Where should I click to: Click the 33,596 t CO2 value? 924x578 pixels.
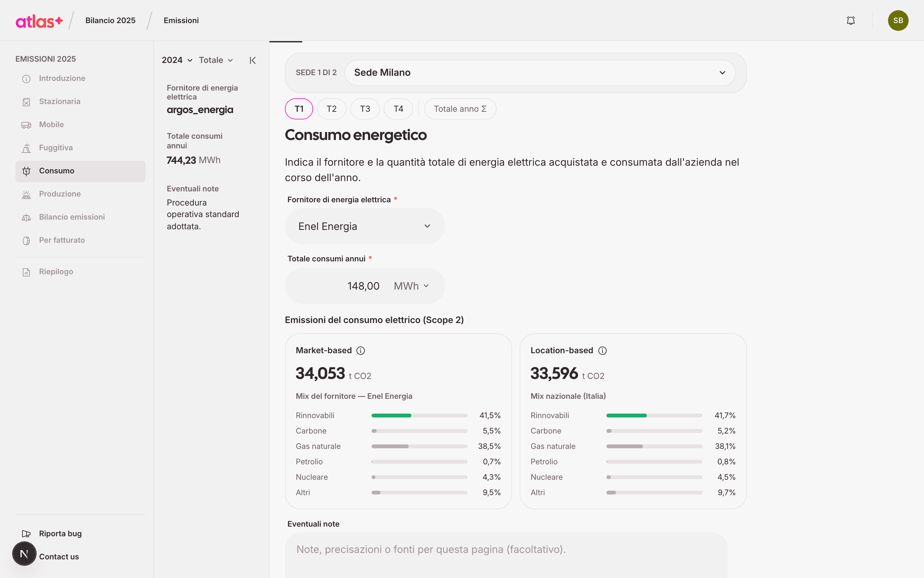(x=567, y=373)
